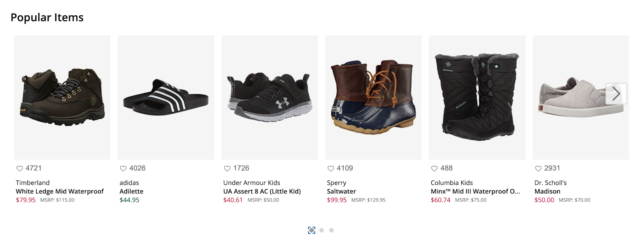644x247 pixels.
Task: Open Timberland boot product image
Action: [62, 97]
